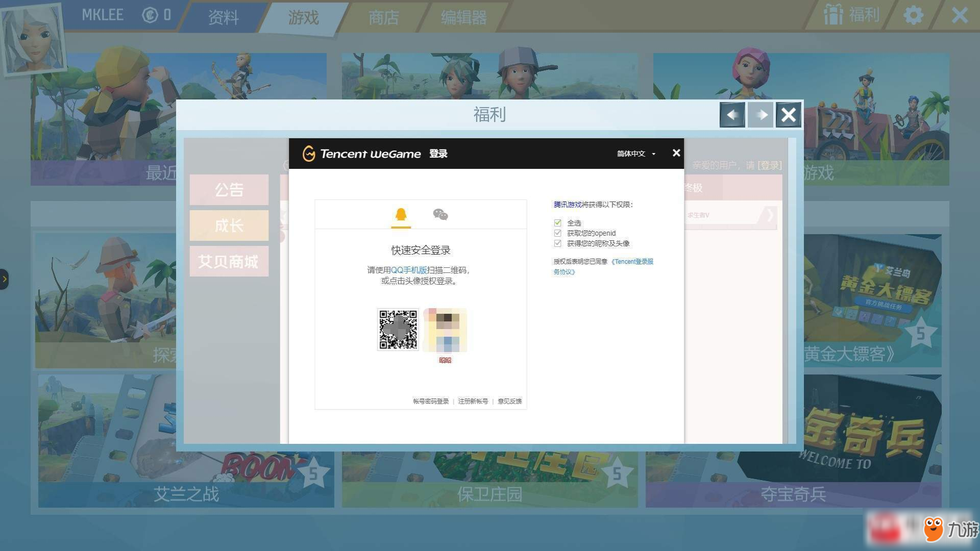Go back with the 福利 window left arrow
980x551 pixels.
(732, 115)
